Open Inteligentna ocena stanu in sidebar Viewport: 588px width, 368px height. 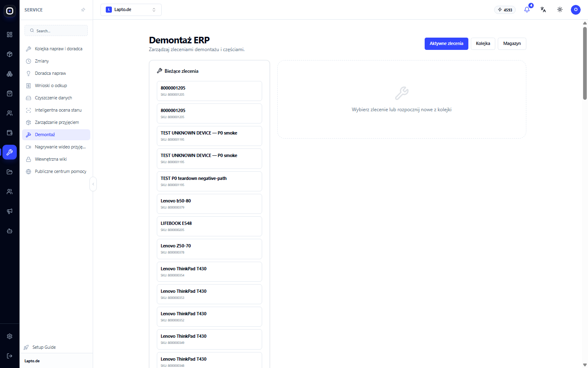coord(56,110)
